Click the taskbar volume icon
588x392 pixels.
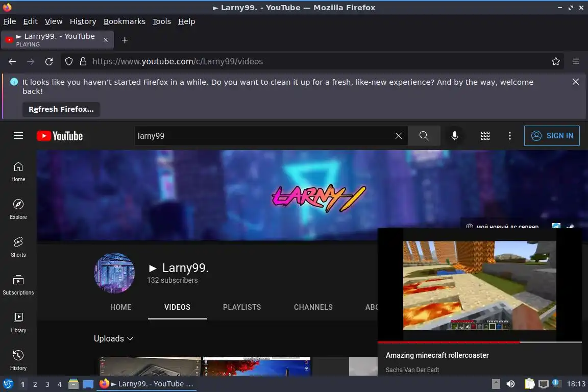coord(510,384)
